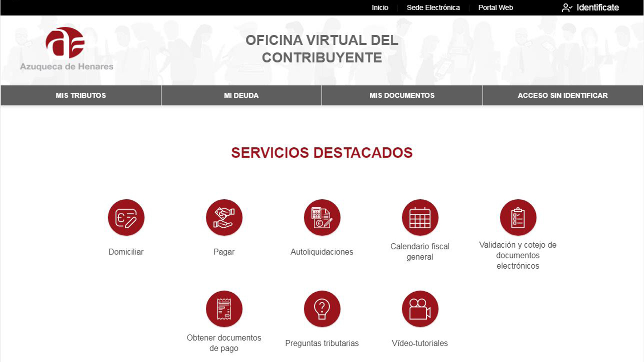The image size is (644, 362).
Task: Click the Identifícate login text
Action: [597, 8]
